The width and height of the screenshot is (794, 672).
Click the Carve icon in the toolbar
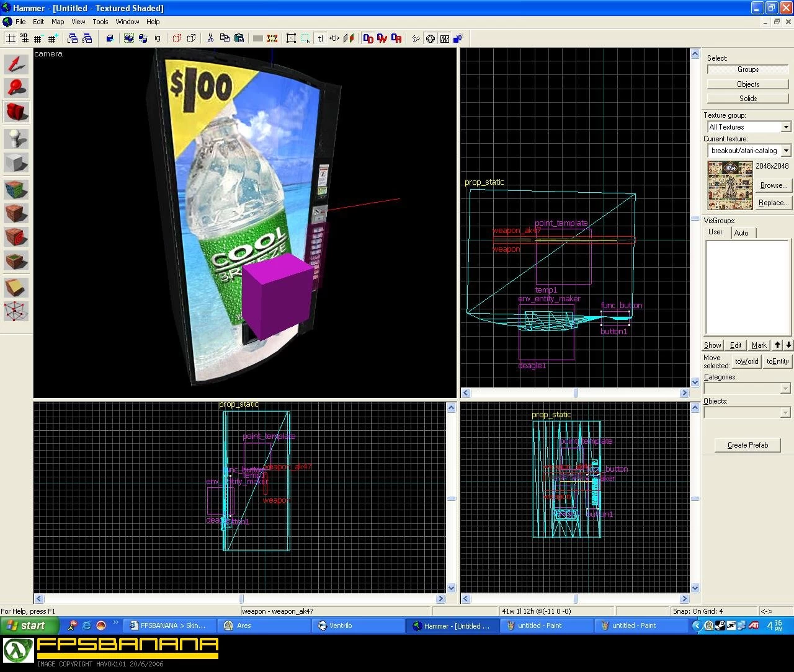[x=110, y=38]
